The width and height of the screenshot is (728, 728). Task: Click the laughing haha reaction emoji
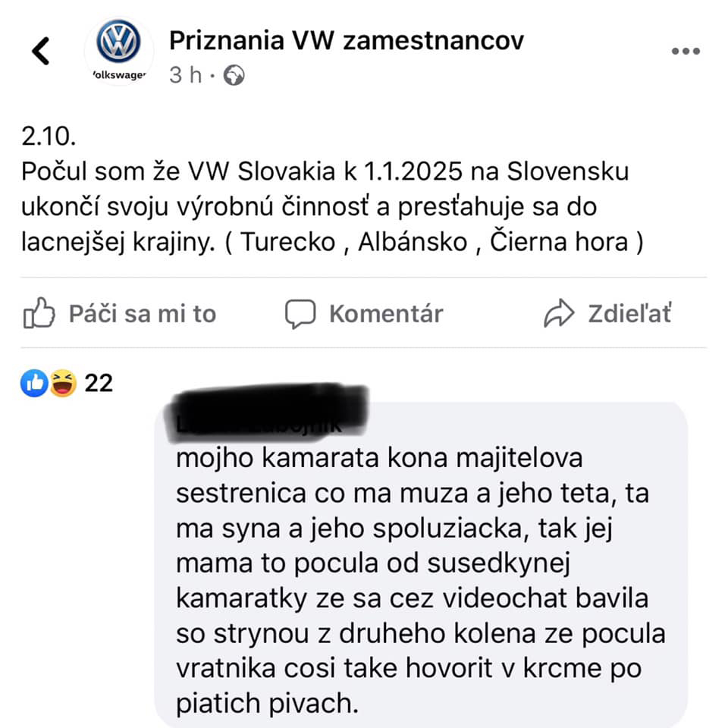point(63,383)
